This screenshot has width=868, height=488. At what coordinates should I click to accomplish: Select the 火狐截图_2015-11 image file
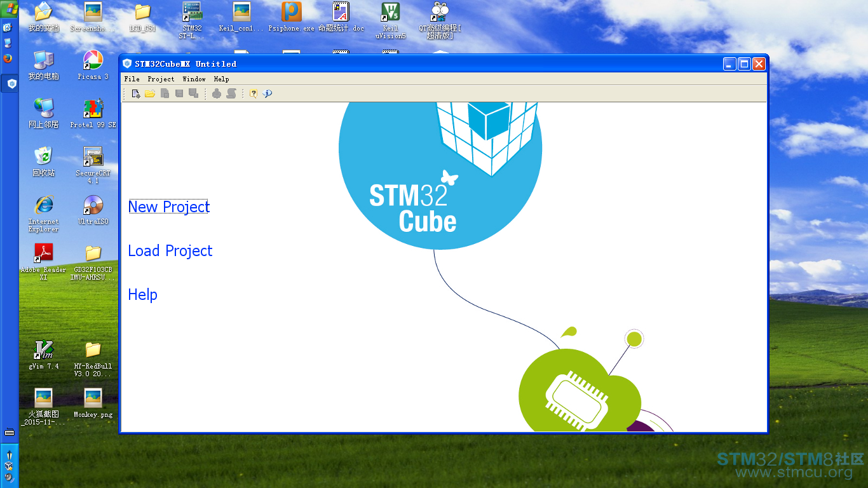pos(43,407)
